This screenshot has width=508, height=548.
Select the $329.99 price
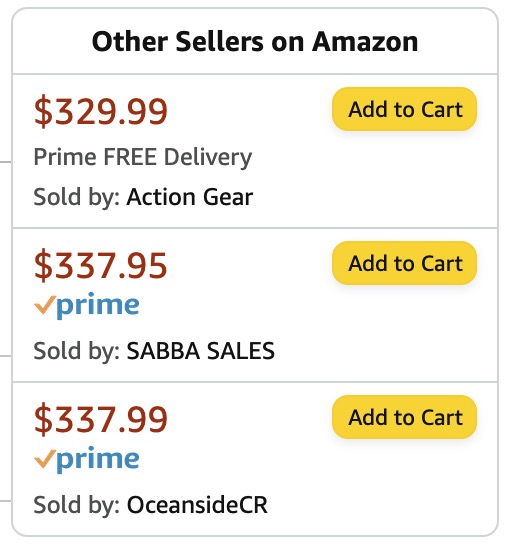101,111
